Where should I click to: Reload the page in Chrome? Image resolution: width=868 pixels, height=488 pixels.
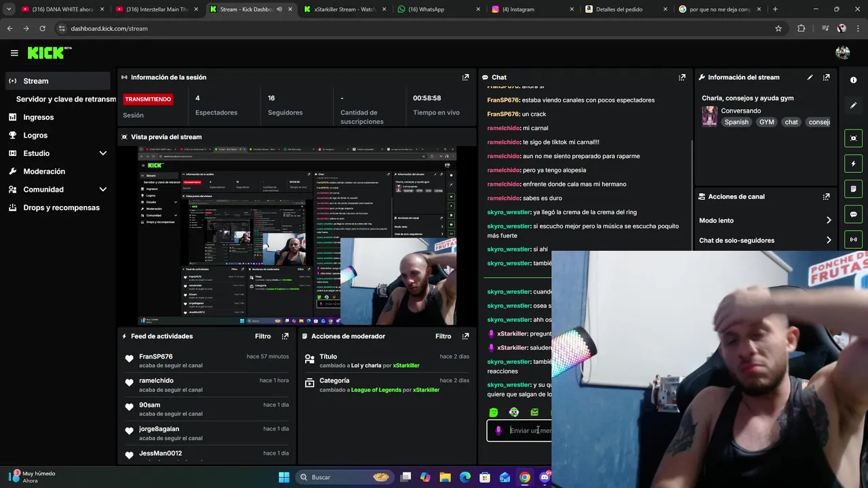pos(42,28)
